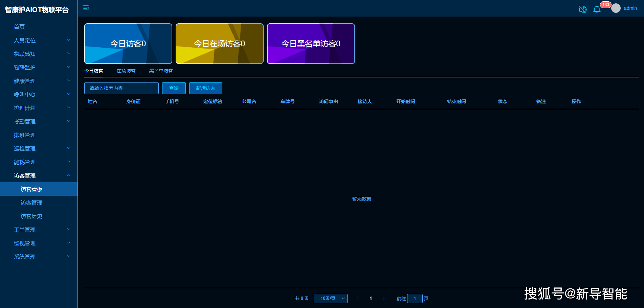Click the 查询 search button
The height and width of the screenshot is (308, 644).
pyautogui.click(x=174, y=88)
